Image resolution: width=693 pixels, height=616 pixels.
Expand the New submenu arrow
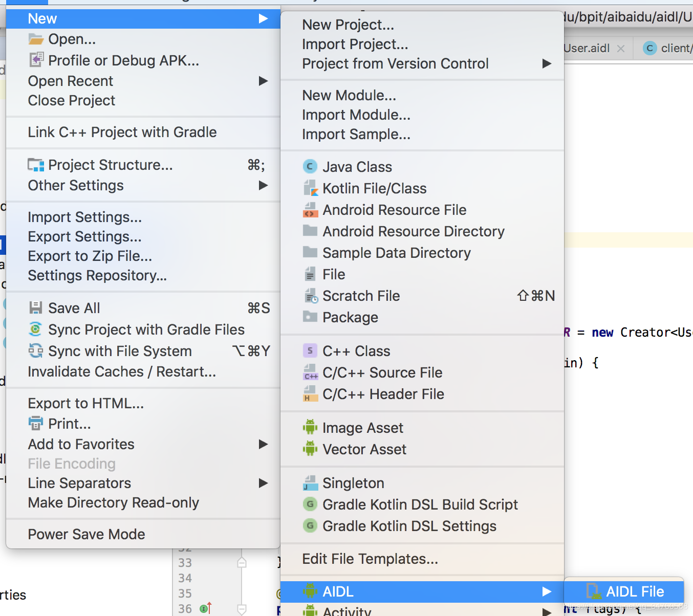tap(264, 19)
